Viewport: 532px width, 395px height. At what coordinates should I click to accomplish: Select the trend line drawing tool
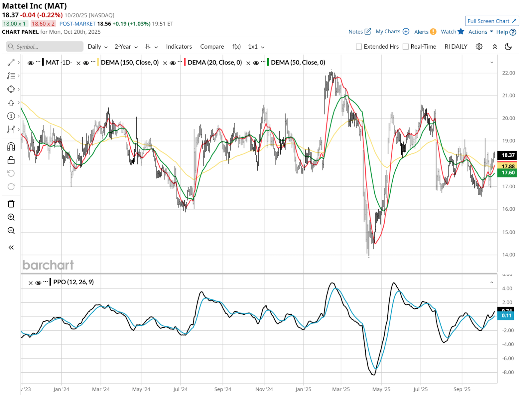(x=11, y=63)
